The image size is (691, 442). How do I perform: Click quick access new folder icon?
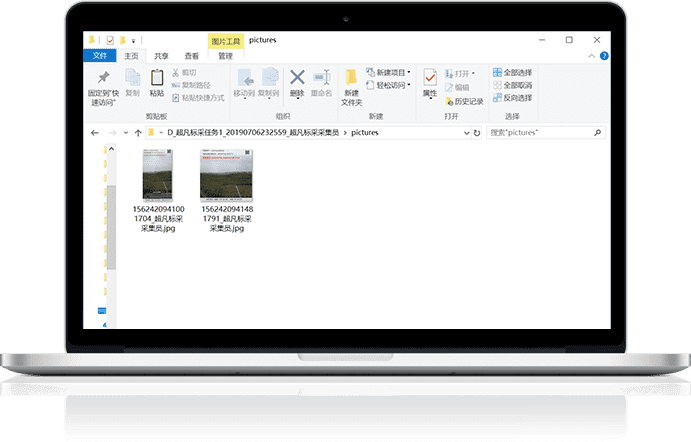[123, 41]
